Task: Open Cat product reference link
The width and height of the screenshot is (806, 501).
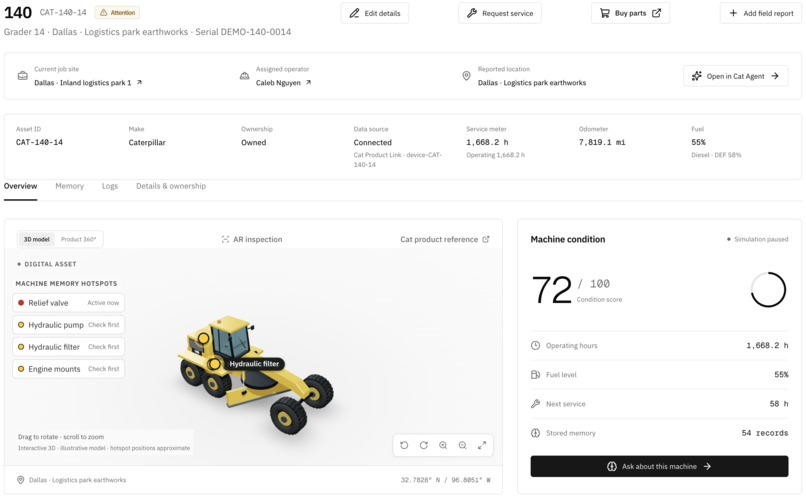Action: [445, 239]
